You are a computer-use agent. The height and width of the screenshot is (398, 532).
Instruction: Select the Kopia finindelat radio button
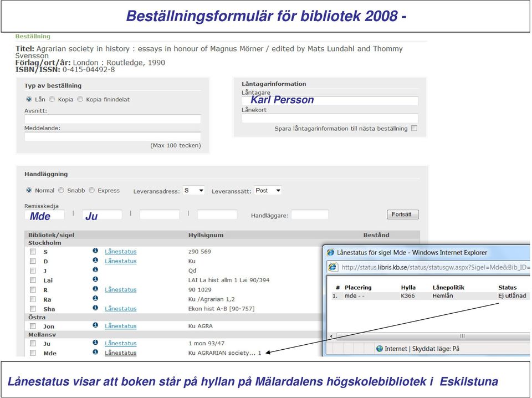pos(80,99)
